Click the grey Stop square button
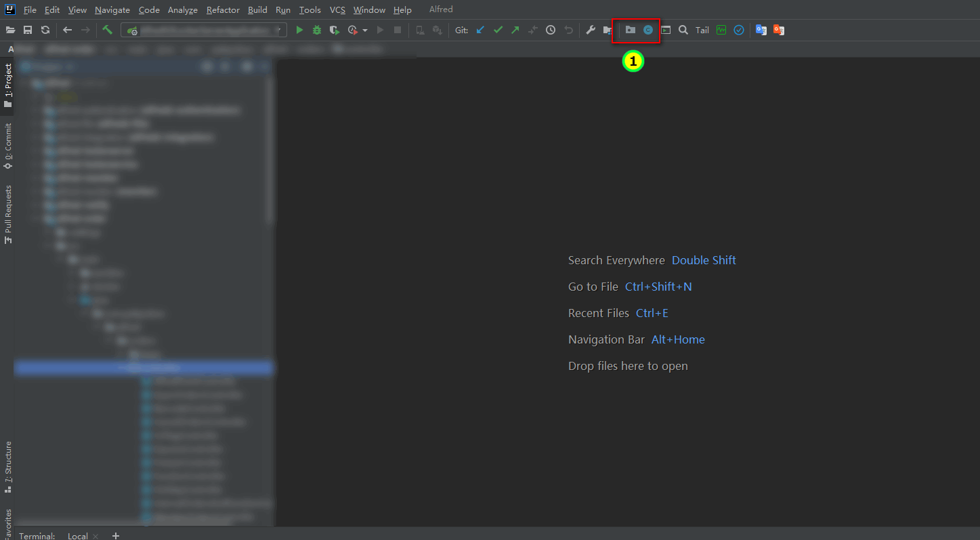 pos(398,30)
